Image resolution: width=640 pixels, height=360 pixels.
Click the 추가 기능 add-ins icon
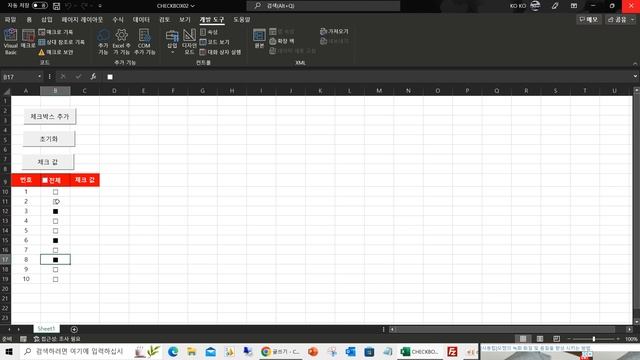[x=103, y=42]
